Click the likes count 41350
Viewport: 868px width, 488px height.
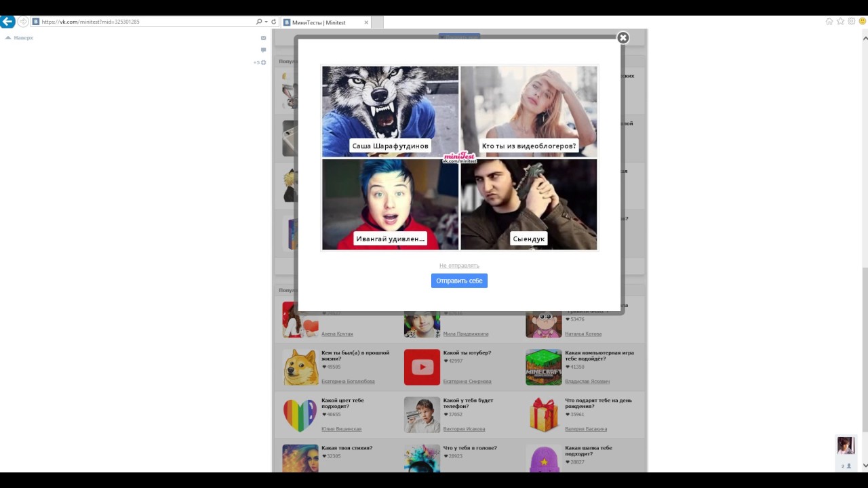(x=575, y=367)
